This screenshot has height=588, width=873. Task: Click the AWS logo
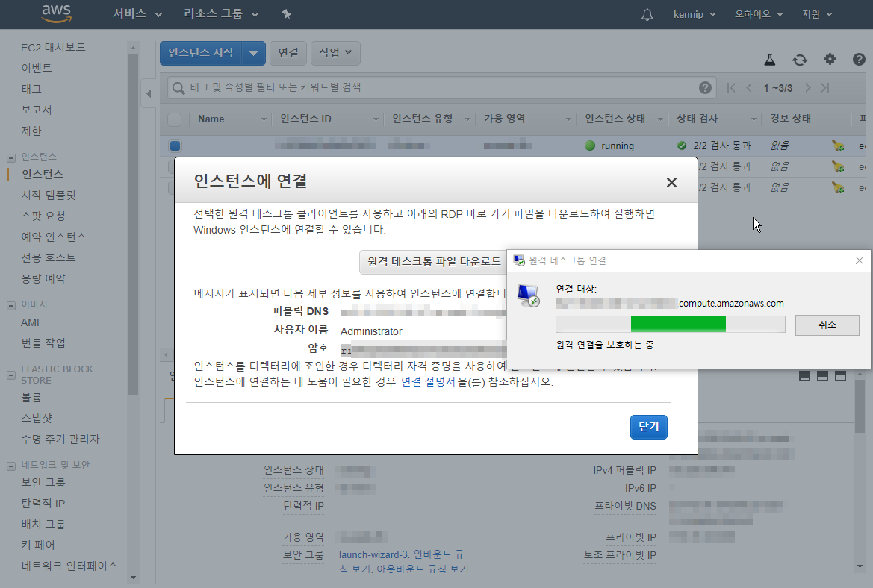tap(56, 13)
